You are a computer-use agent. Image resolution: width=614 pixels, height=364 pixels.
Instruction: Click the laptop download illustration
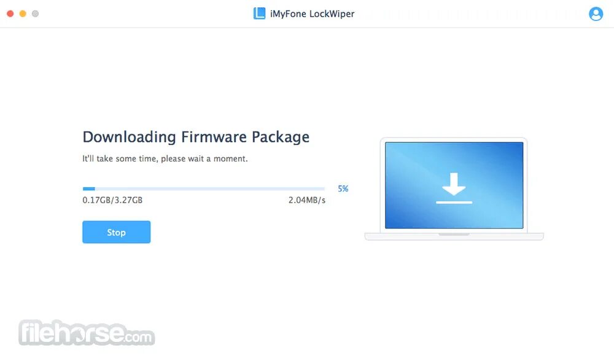coord(454,188)
